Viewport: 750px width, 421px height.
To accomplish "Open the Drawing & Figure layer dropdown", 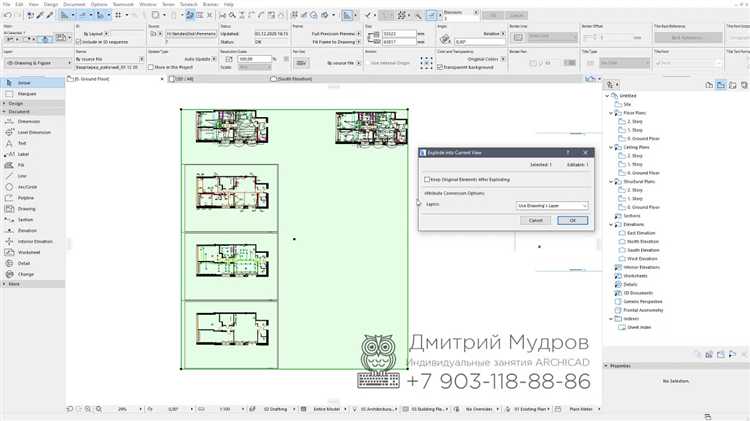I will [37, 63].
